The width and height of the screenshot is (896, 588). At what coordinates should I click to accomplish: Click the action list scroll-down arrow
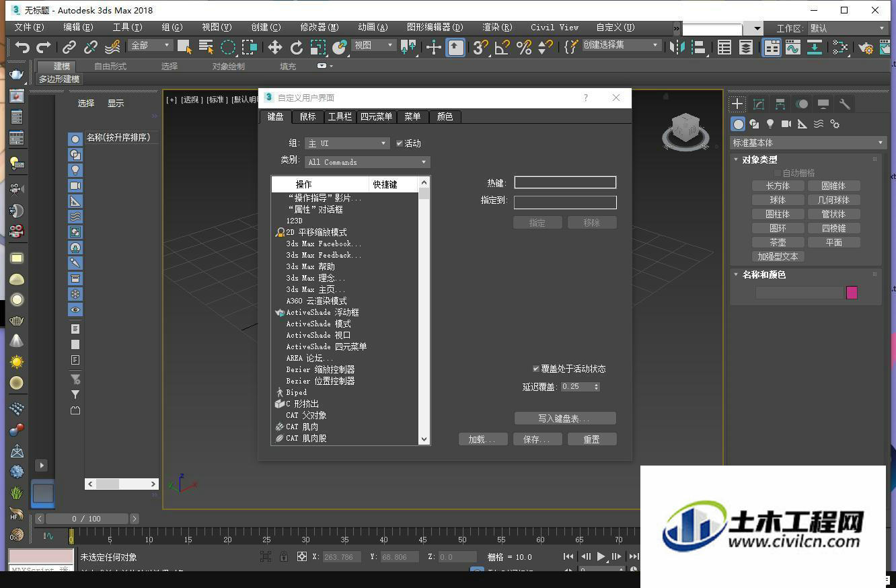tap(424, 439)
